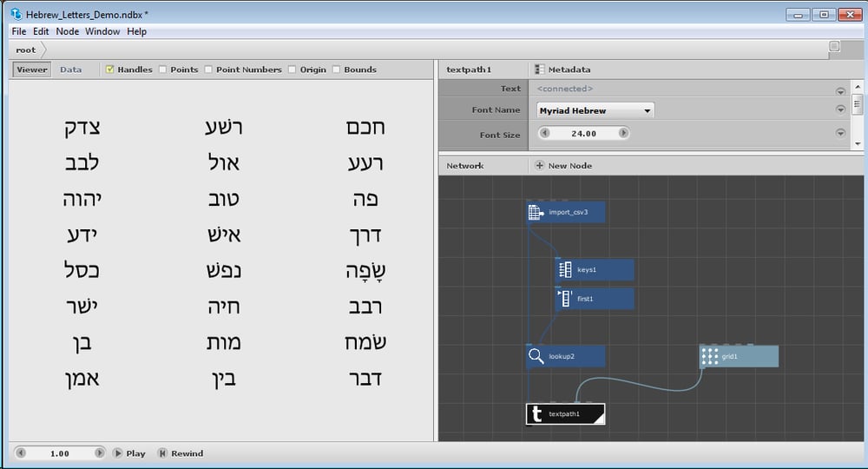Enable the Points checkbox
This screenshot has height=469, width=868.
[x=163, y=69]
